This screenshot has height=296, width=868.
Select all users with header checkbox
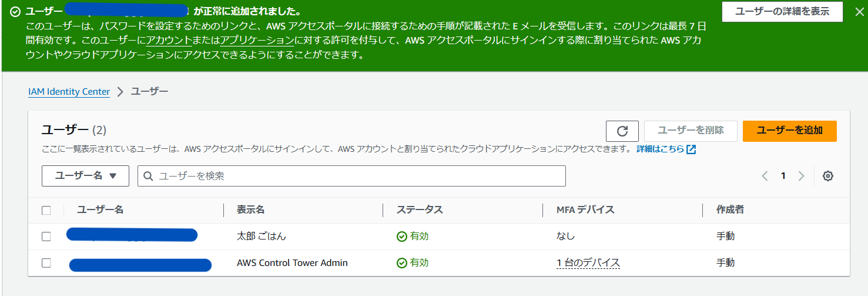point(46,210)
